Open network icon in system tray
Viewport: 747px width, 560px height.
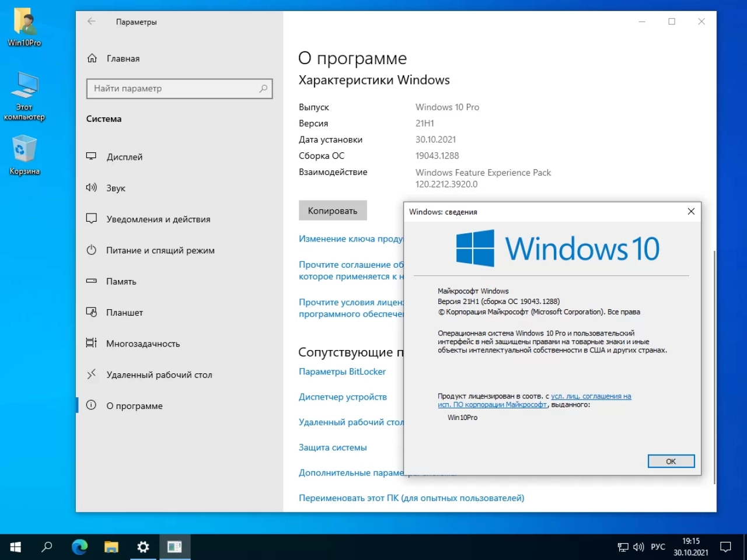click(x=623, y=547)
